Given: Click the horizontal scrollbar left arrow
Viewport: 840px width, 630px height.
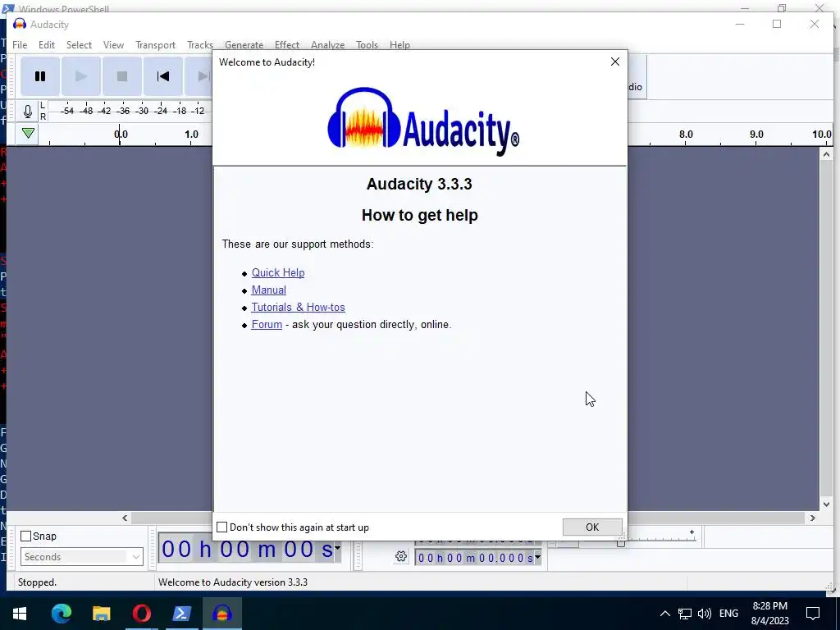Looking at the screenshot, I should point(125,518).
